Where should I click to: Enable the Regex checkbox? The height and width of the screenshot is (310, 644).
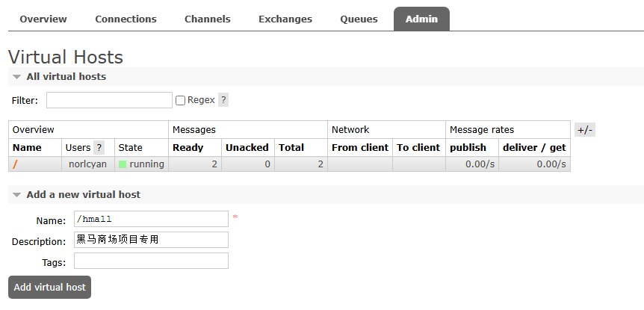pyautogui.click(x=180, y=101)
